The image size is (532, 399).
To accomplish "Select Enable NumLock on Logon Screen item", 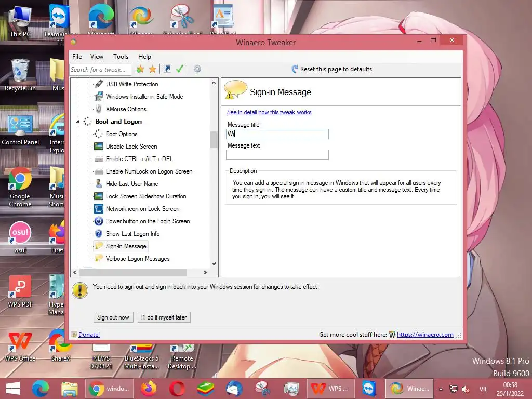I will (149, 171).
